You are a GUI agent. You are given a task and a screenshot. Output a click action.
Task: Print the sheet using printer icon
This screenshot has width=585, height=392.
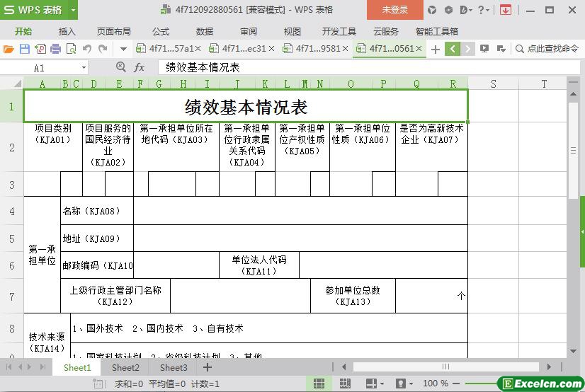tap(55, 49)
